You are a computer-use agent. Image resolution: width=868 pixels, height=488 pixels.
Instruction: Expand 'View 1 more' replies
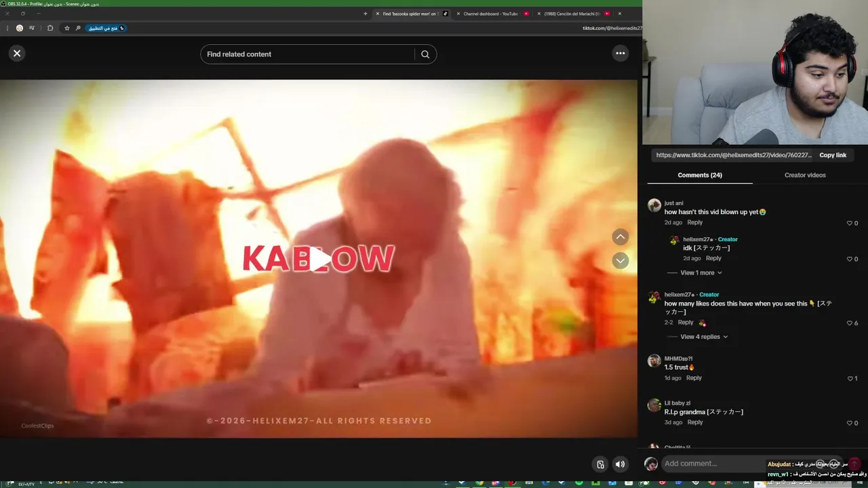[701, 272]
